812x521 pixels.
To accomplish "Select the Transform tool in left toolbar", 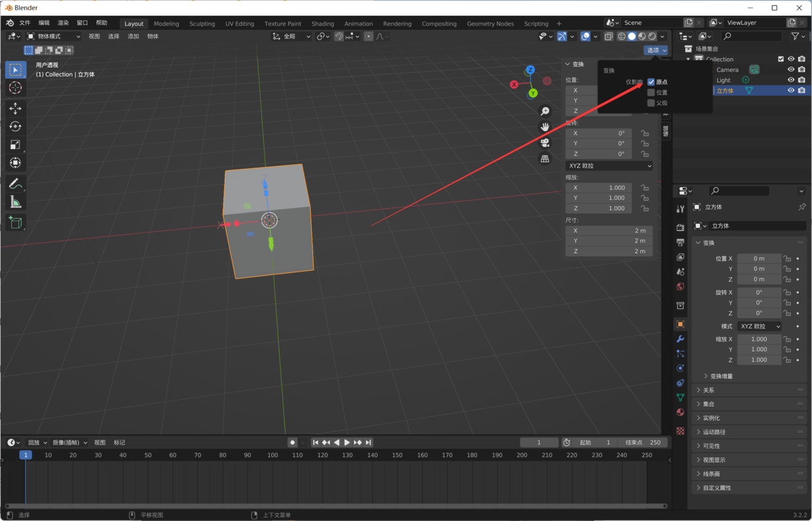I will (x=16, y=163).
